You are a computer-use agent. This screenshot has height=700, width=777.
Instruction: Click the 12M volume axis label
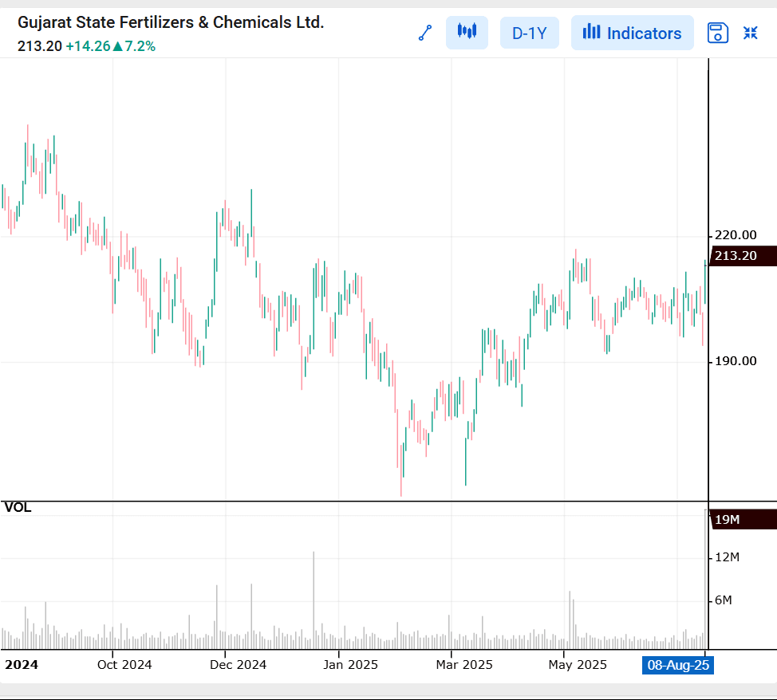[727, 557]
